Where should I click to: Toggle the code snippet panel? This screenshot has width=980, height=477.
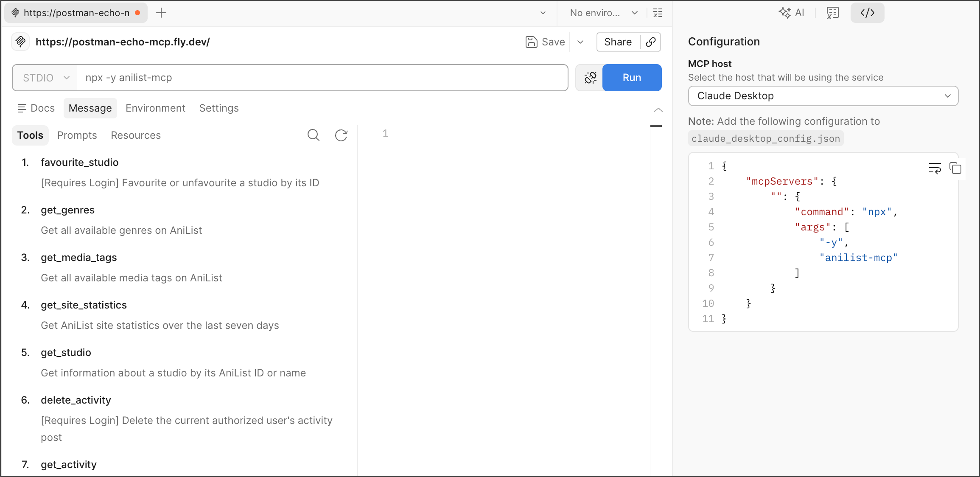[867, 13]
